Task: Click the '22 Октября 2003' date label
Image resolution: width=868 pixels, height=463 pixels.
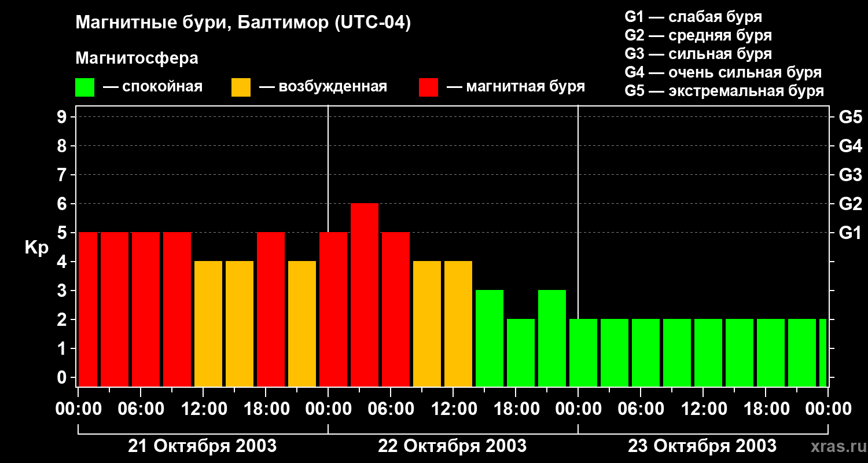Action: [x=453, y=446]
